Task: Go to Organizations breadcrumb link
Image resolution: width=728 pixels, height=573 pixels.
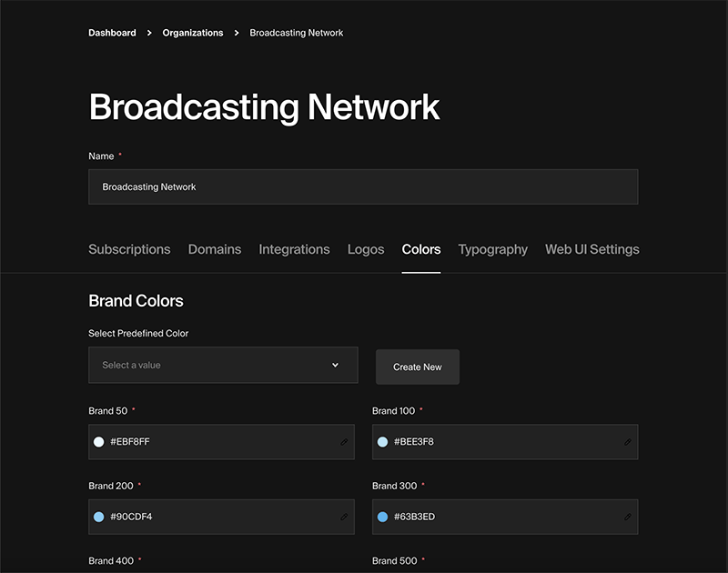Action: [x=193, y=33]
